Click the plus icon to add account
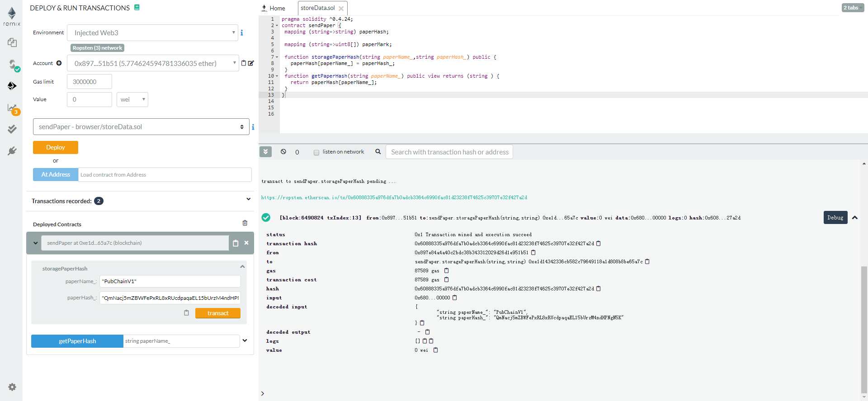868x401 pixels. point(59,63)
